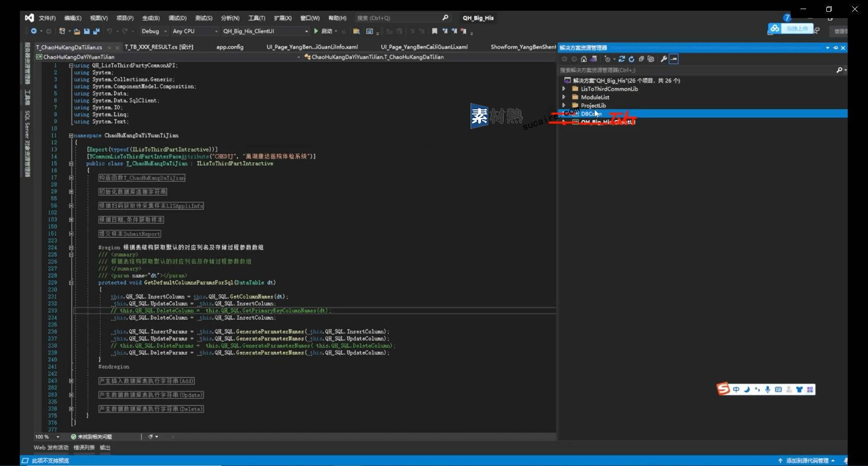
Task: Click the Save All toolbar icon
Action: click(x=96, y=31)
